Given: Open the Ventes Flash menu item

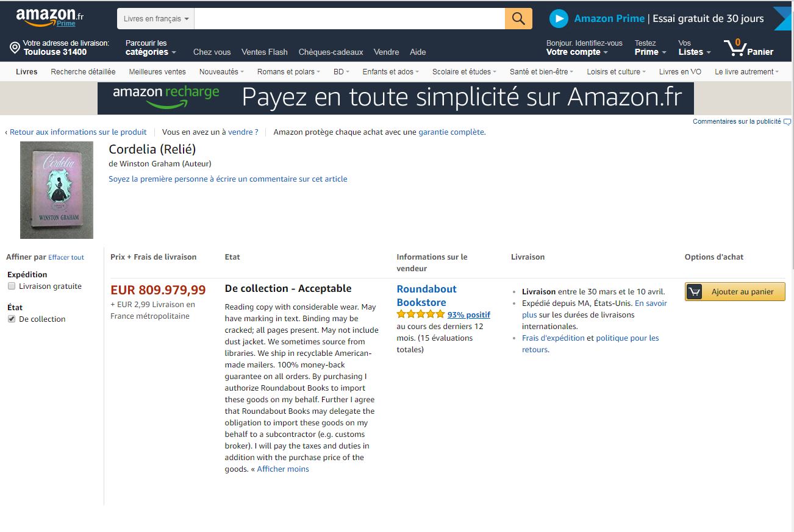Looking at the screenshot, I should coord(265,52).
